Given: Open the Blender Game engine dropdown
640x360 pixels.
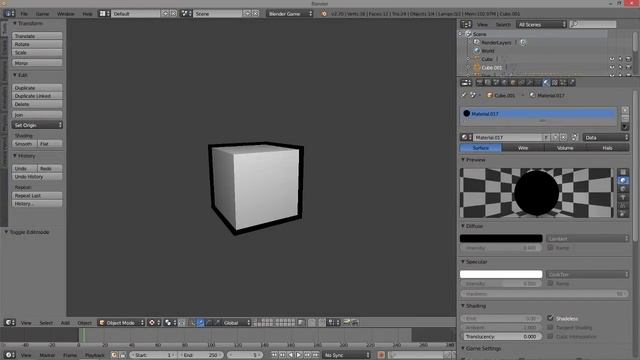Looking at the screenshot, I should tap(290, 13).
